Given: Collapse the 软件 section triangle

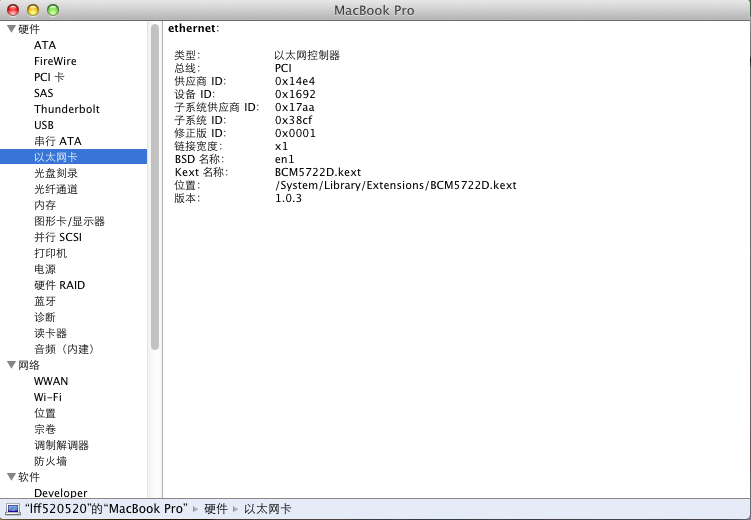Looking at the screenshot, I should point(11,477).
